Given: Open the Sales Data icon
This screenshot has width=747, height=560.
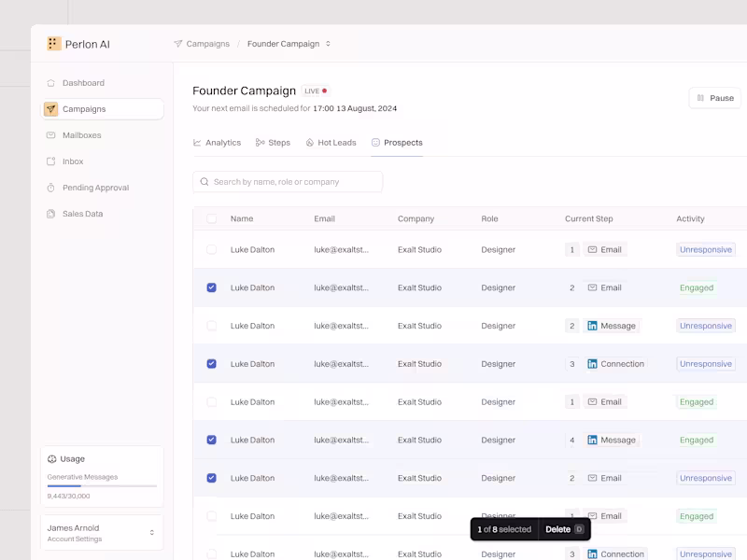Looking at the screenshot, I should pyautogui.click(x=51, y=214).
